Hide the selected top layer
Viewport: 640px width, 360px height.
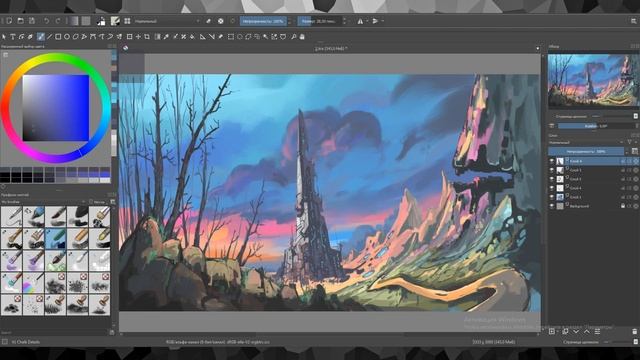tap(552, 161)
